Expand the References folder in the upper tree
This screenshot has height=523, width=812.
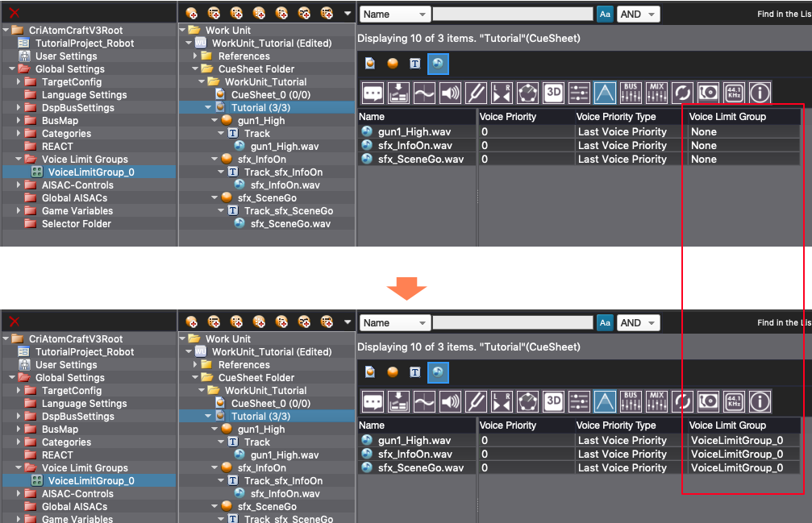click(195, 56)
